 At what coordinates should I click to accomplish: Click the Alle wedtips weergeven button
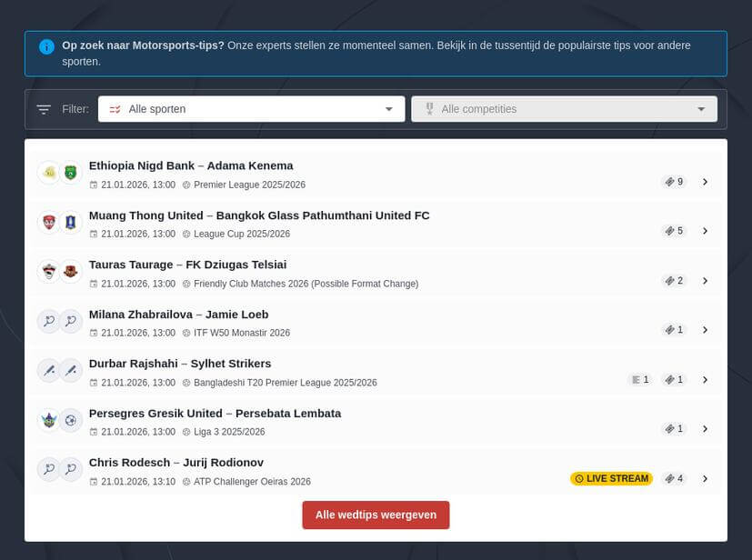click(376, 515)
